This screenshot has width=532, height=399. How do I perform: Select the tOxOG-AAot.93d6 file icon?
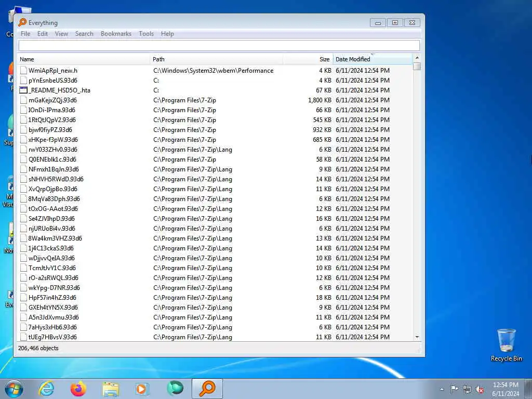(23, 209)
